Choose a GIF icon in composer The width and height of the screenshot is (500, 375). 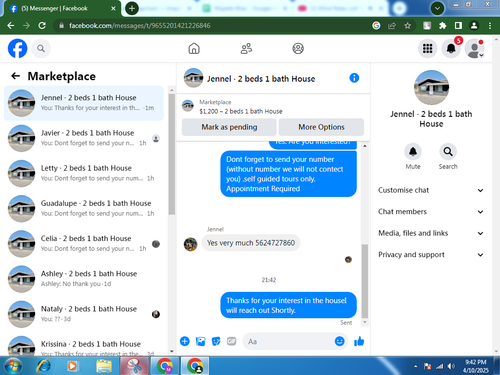[x=232, y=341]
